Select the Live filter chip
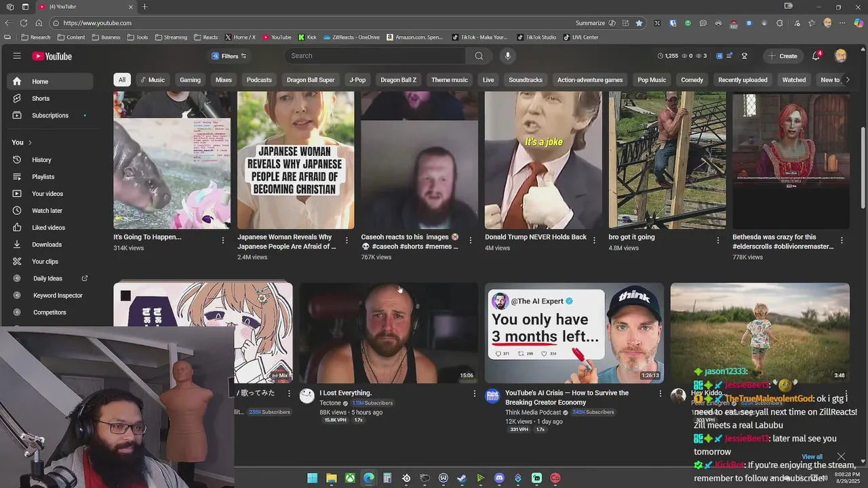868x488 pixels. (488, 80)
